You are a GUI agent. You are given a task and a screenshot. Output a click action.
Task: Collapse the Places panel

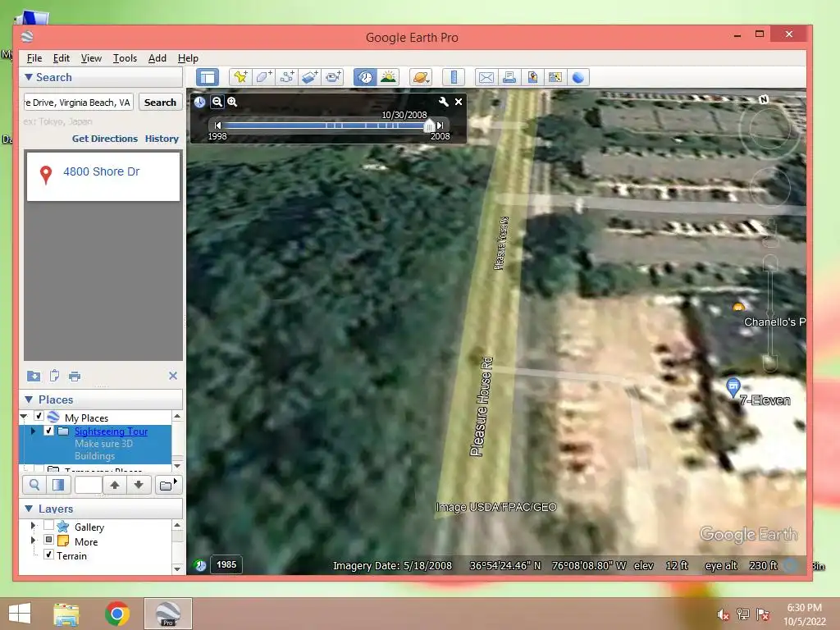coord(29,399)
